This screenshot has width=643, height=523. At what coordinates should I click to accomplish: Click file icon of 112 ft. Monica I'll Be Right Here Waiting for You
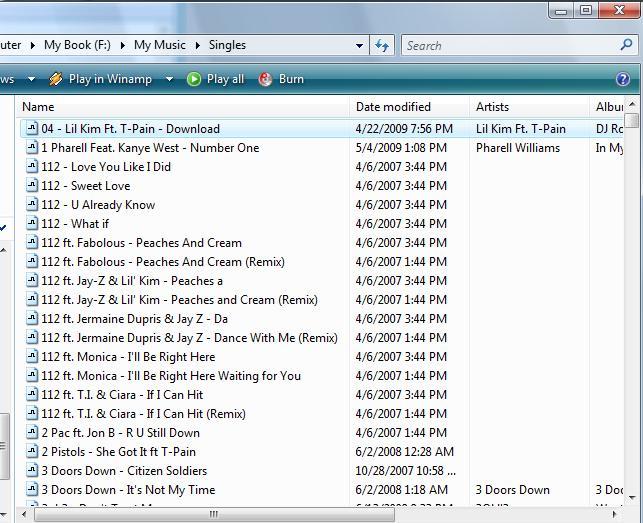[32, 375]
